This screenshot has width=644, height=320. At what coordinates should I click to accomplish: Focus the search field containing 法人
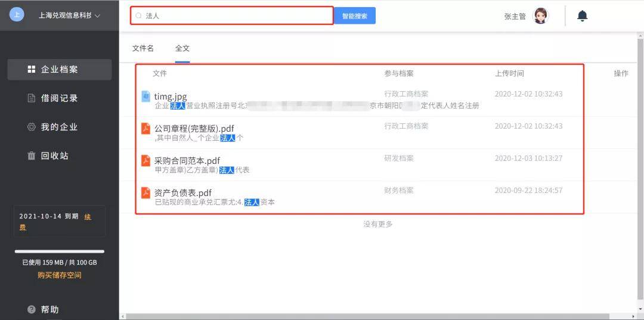click(x=231, y=15)
